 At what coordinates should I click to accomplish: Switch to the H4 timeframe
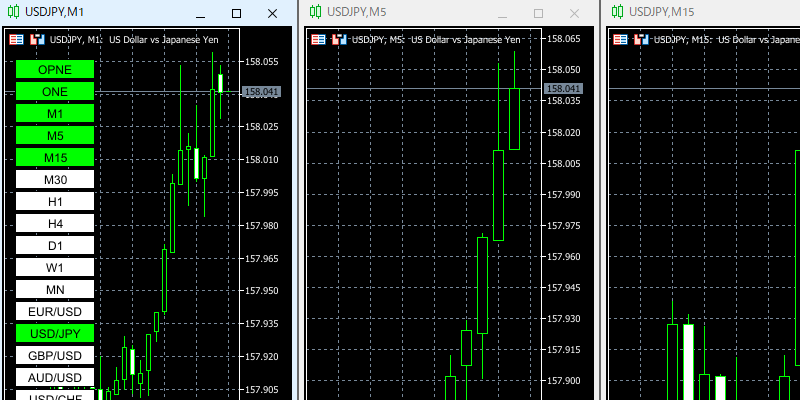pos(55,223)
